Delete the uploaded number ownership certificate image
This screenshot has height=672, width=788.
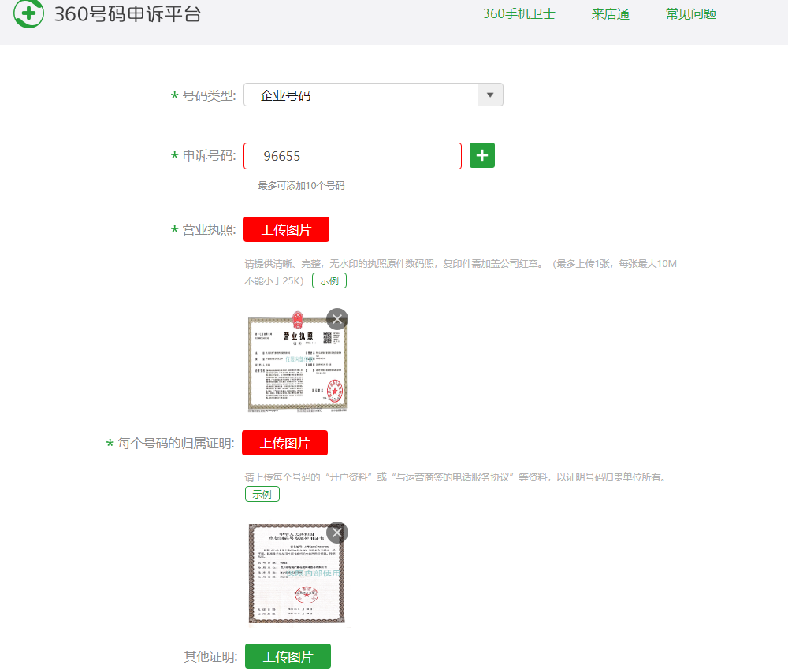pos(336,533)
